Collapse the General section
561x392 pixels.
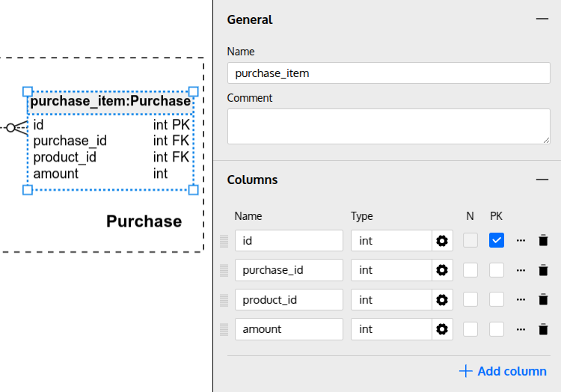coord(542,20)
